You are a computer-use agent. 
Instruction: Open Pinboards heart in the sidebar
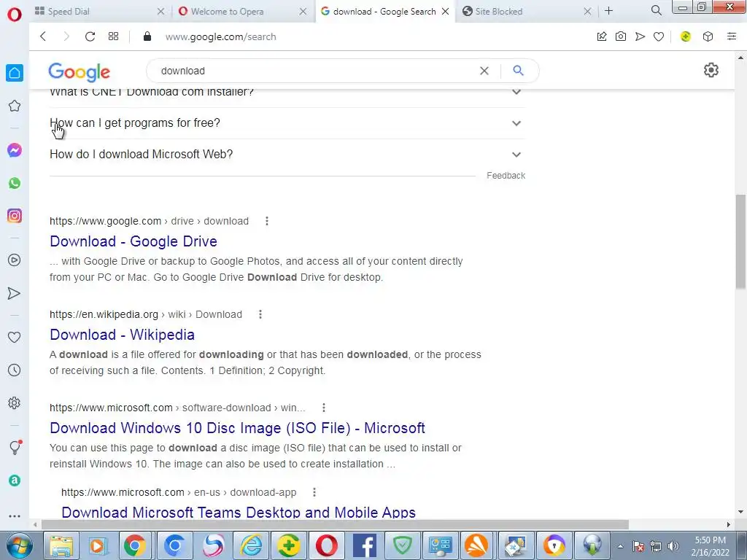click(15, 337)
